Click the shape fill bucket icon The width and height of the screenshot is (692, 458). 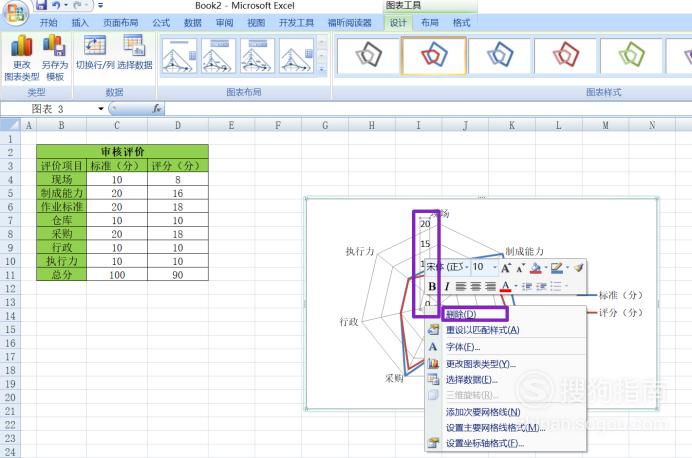click(x=536, y=268)
